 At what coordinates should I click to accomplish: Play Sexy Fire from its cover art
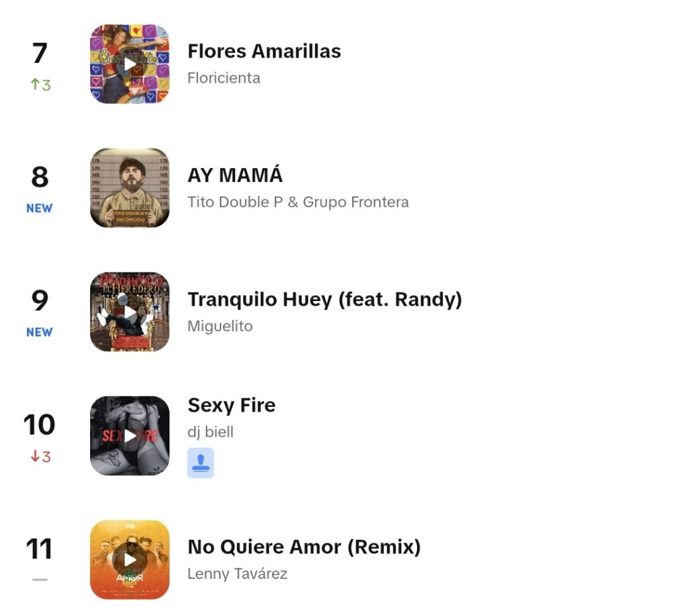(x=130, y=436)
